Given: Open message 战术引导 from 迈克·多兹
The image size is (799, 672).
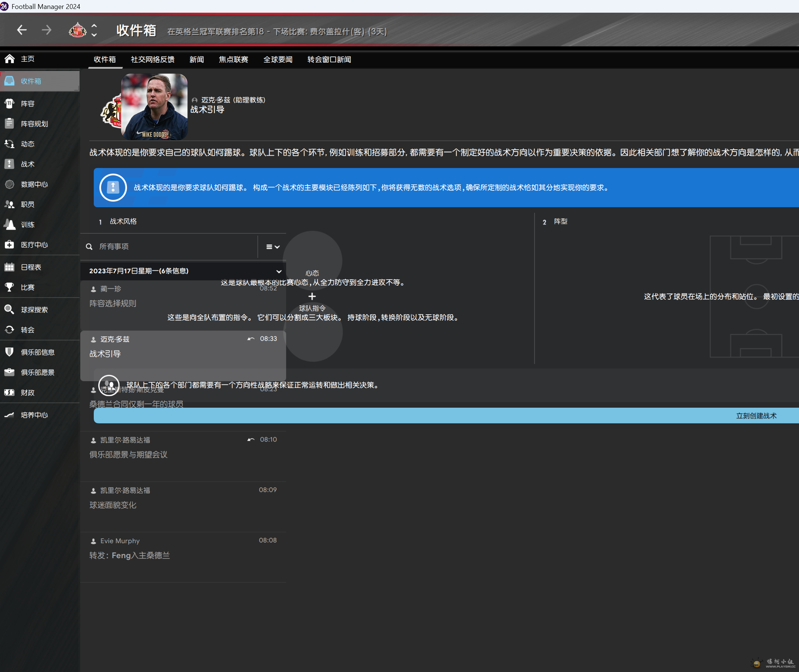Looking at the screenshot, I should (x=183, y=356).
